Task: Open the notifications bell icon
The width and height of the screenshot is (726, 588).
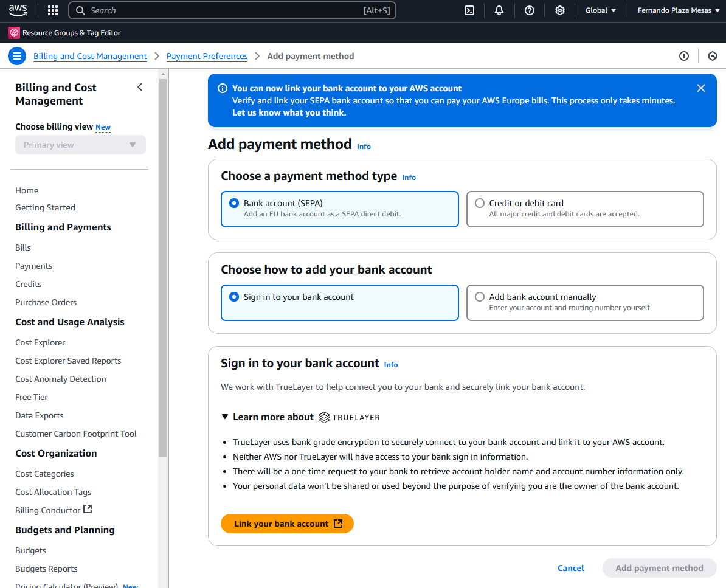Action: 499,10
